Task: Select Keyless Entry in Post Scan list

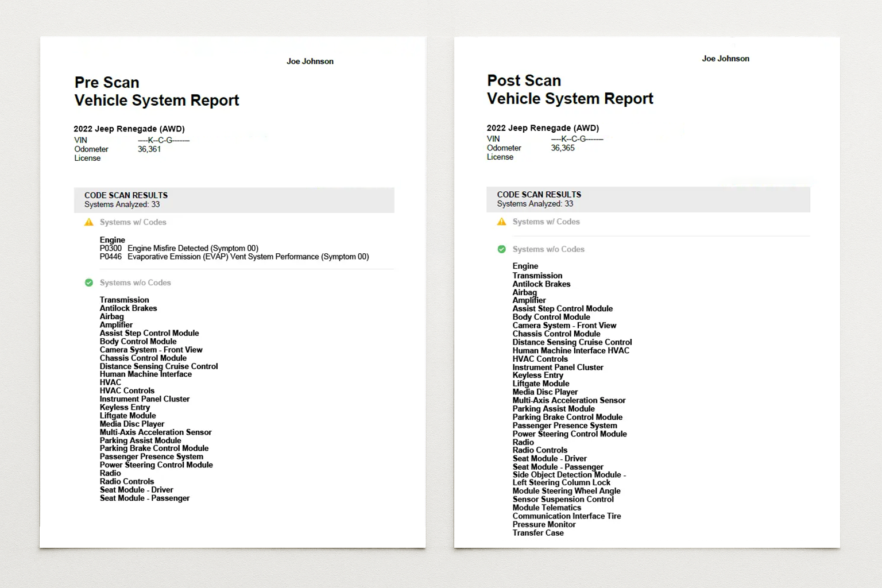Action: point(537,376)
